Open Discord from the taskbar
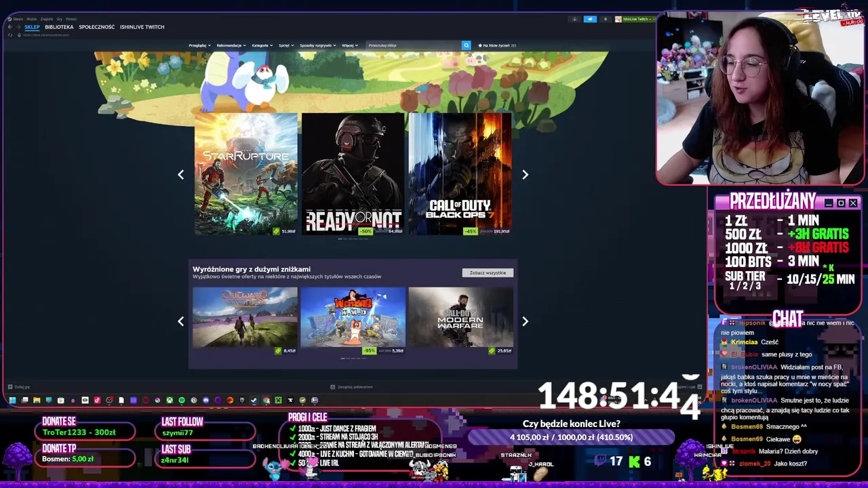The height and width of the screenshot is (488, 868). tap(206, 400)
